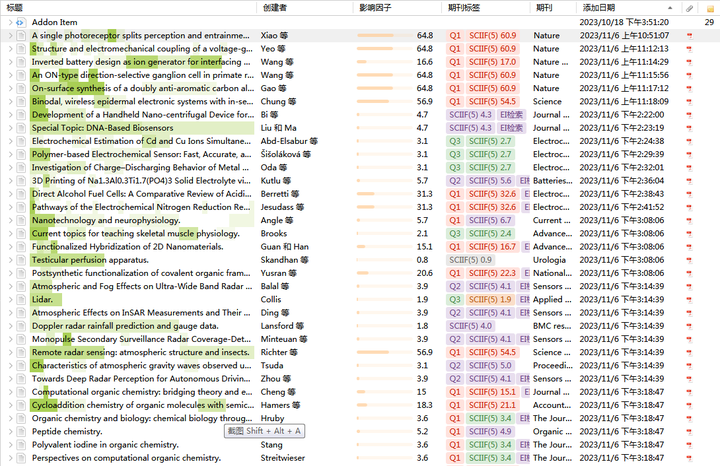720x466 pixels.
Task: Click the attachment paperclip column header icon
Action: pyautogui.click(x=689, y=8)
